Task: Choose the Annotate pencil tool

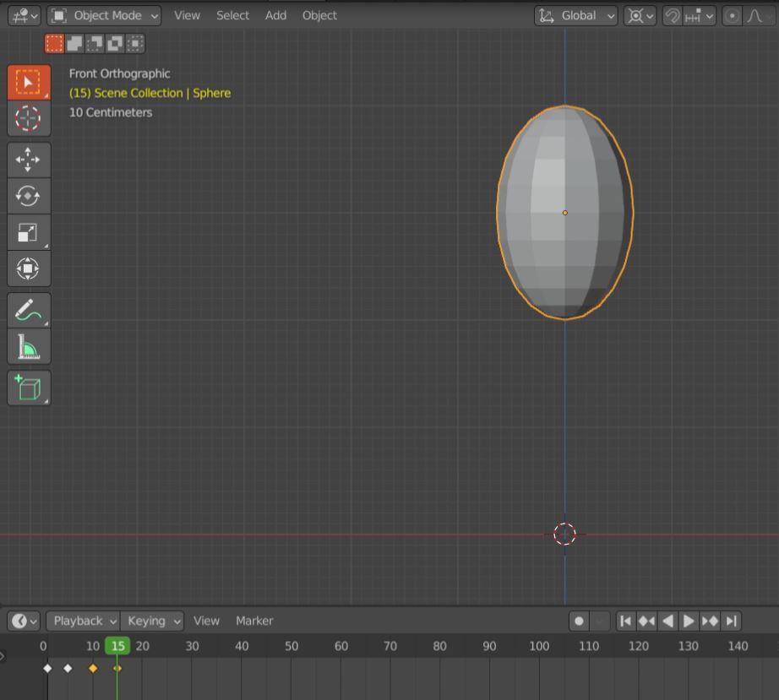Action: click(29, 311)
